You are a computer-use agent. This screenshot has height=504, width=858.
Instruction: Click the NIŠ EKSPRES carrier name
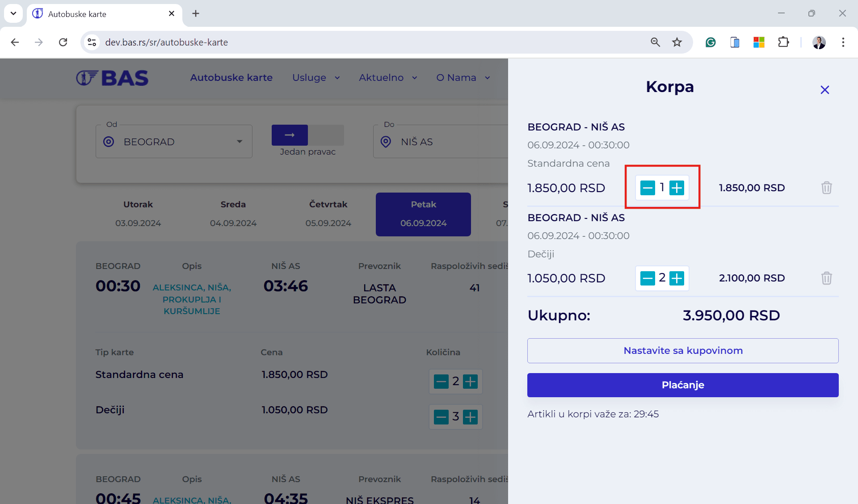(379, 500)
